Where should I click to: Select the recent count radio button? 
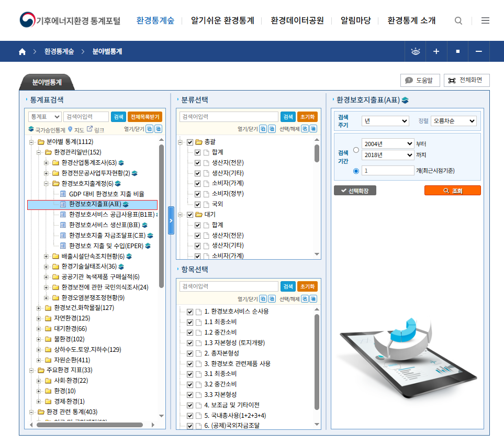coord(356,171)
